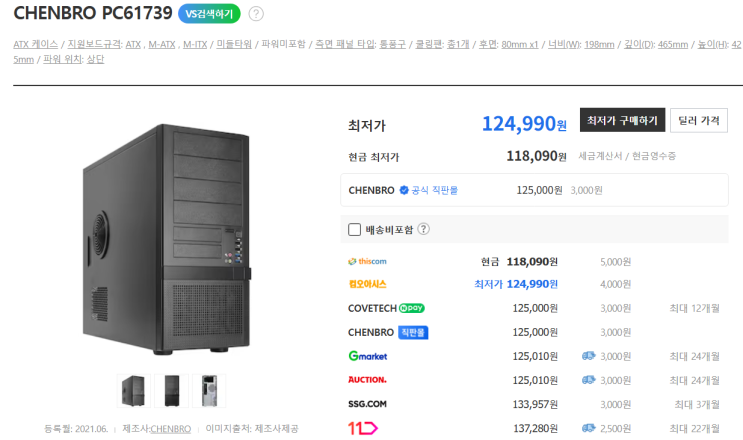Click the blue verified badge next to CHENBRO
Viewport: 743px width, 440px height.
click(404, 190)
